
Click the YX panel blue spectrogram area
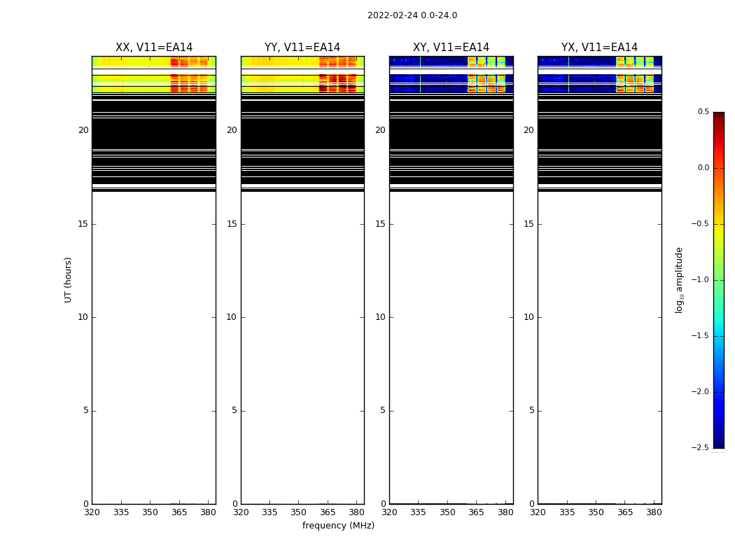tap(577, 83)
